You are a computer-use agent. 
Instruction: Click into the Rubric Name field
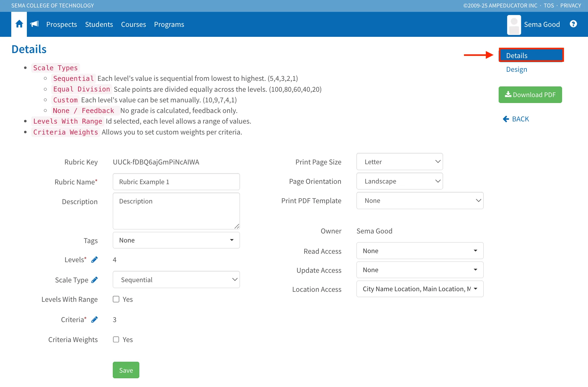[x=176, y=182]
